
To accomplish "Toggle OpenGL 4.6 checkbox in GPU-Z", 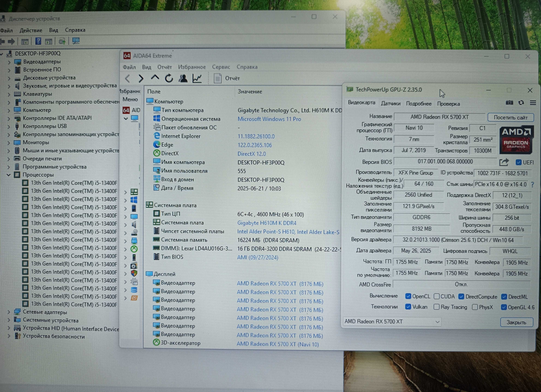I will [x=504, y=307].
